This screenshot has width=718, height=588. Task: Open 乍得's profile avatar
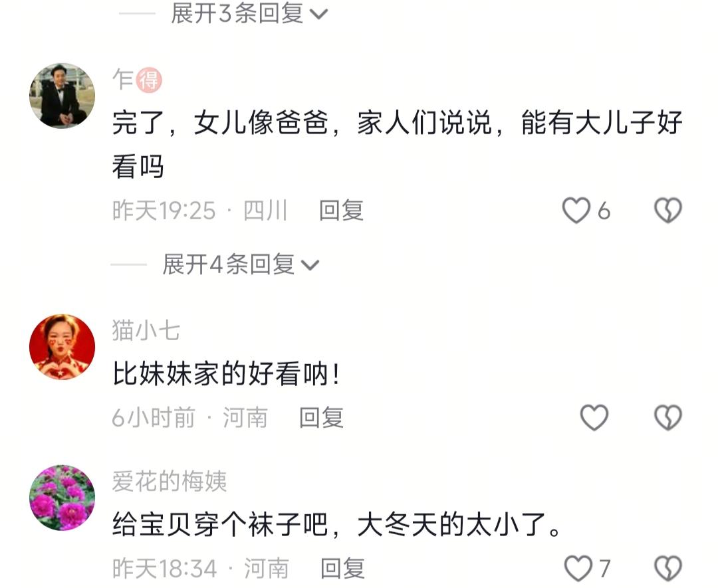pos(62,96)
